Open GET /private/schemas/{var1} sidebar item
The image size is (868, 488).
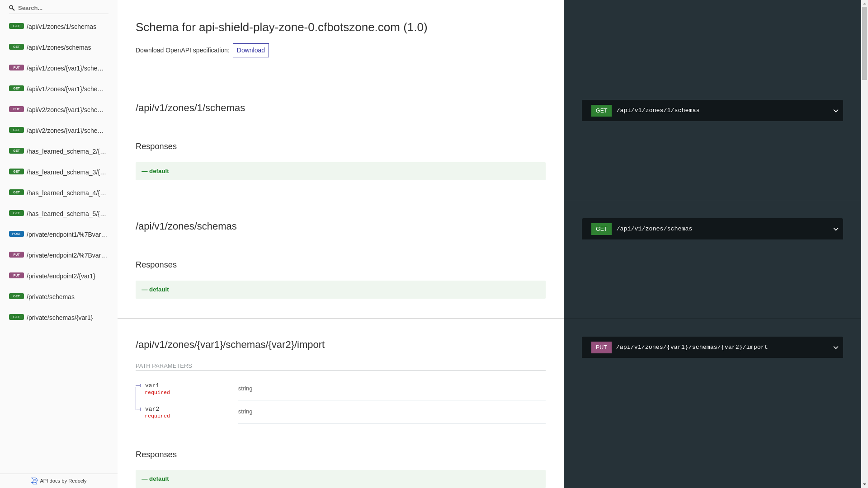click(x=59, y=318)
